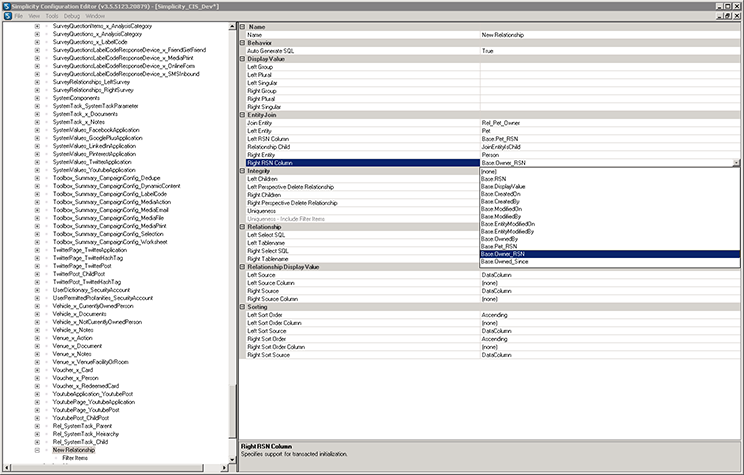Image resolution: width=744 pixels, height=475 pixels.
Task: Open the Right RSN Column dropdown arrow
Action: 736,163
